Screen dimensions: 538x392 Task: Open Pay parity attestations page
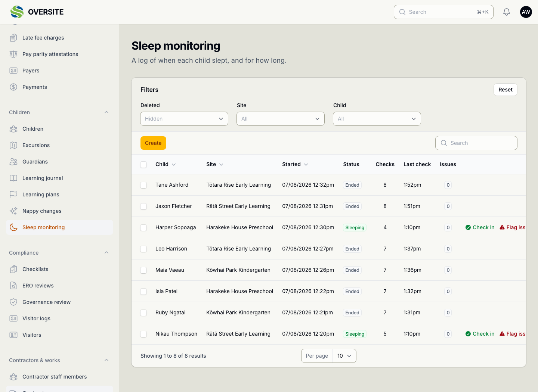pyautogui.click(x=60, y=54)
